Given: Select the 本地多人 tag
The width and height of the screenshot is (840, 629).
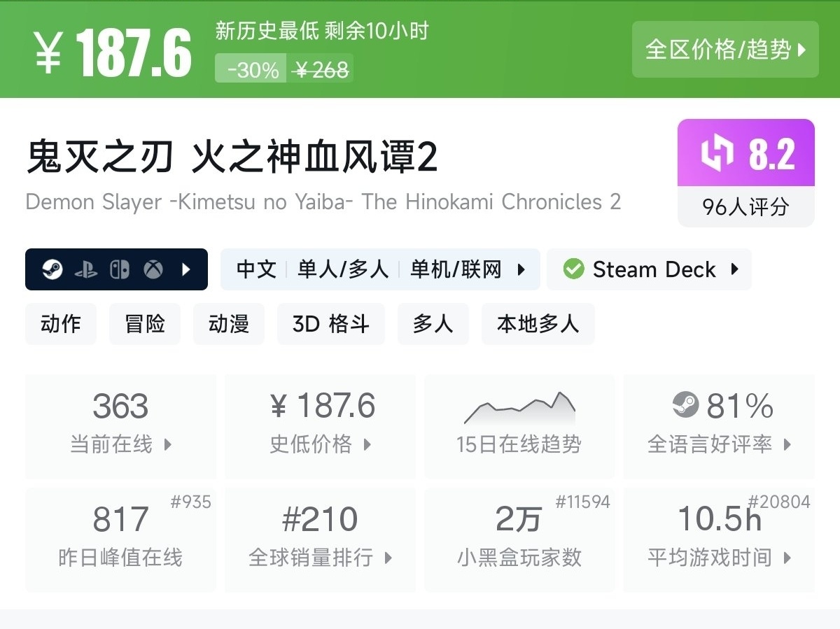Looking at the screenshot, I should [538, 324].
